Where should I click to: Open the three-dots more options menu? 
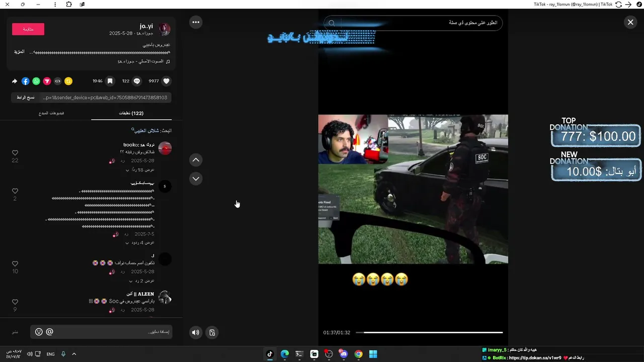pyautogui.click(x=196, y=22)
